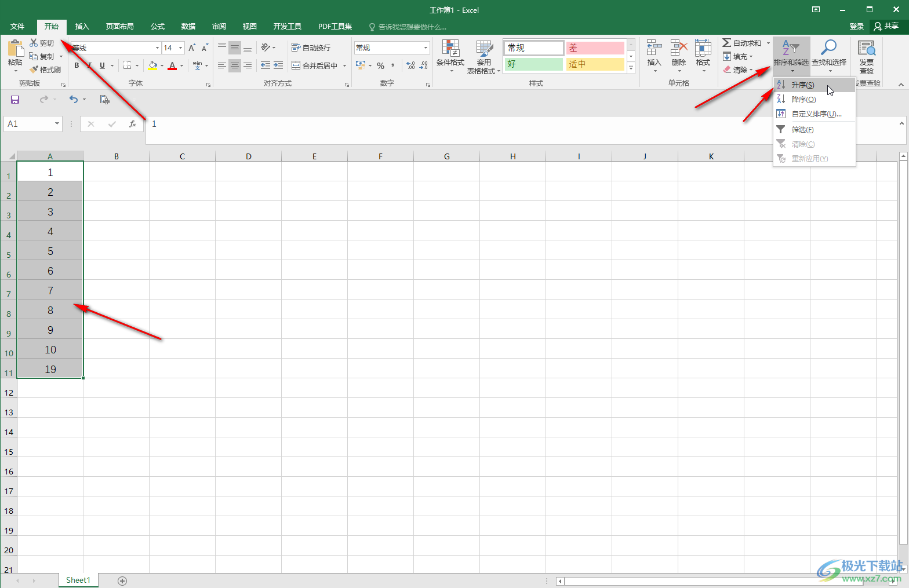Select 筛选 filter in menu
The width and height of the screenshot is (909, 588).
(x=815, y=130)
